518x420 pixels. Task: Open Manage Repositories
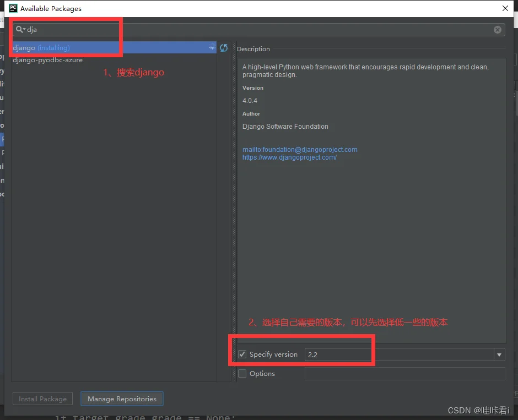point(122,399)
